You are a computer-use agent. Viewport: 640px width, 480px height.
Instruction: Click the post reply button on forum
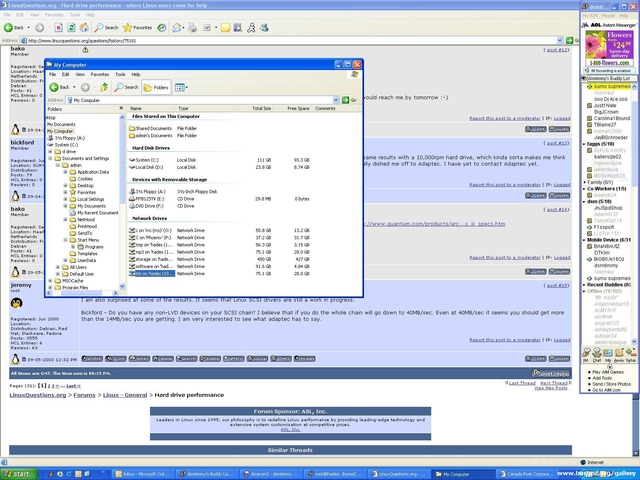pyautogui.click(x=551, y=373)
